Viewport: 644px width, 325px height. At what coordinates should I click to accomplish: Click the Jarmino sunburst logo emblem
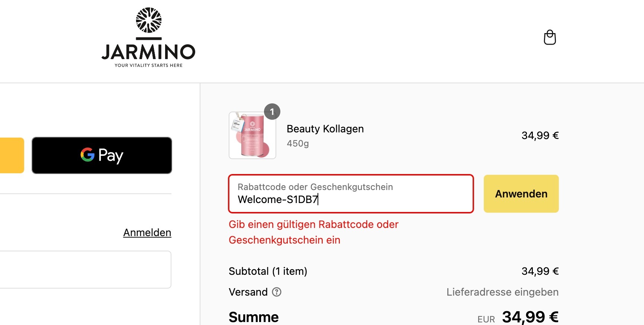[149, 20]
